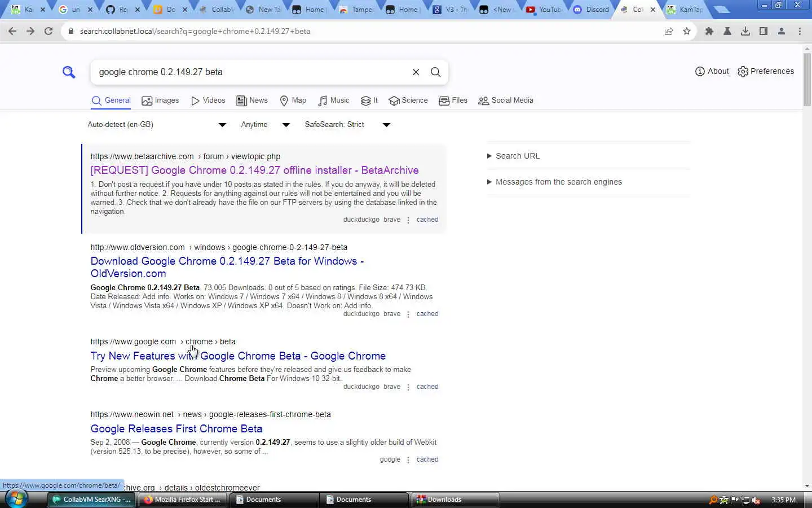Toggle the browser side panel
Screen dimensions: 812x508
(x=764, y=31)
